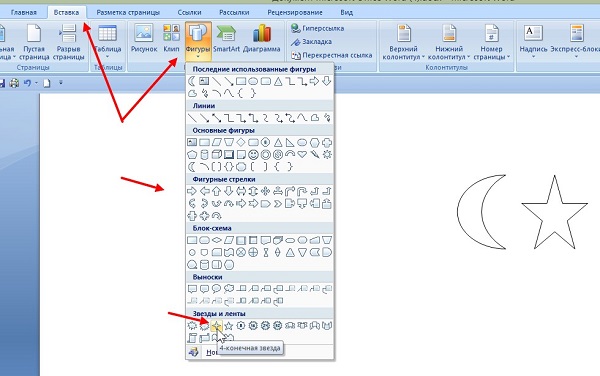Image resolution: width=600 pixels, height=376 pixels.
Task: Pick the scribble tool in Линии
Action: 327,118
